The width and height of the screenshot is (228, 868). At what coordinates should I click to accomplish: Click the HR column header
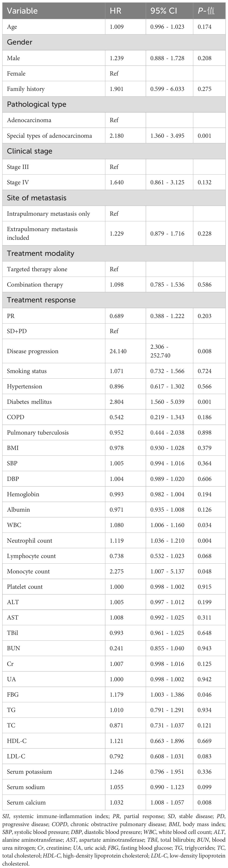coord(115,11)
